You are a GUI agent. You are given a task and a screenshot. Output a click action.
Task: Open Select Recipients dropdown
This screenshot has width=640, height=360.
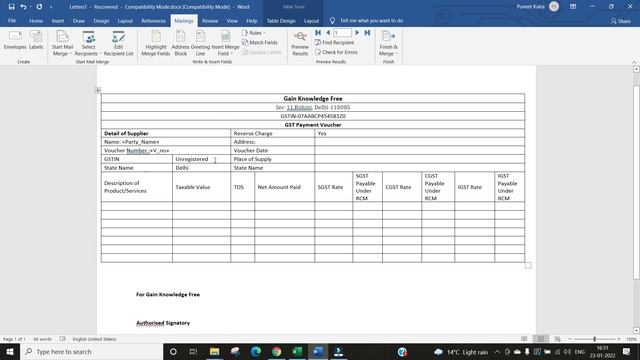tap(88, 43)
